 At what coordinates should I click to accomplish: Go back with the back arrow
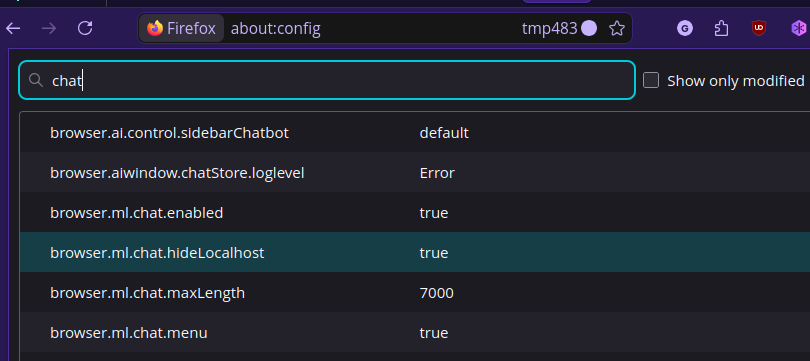(x=13, y=28)
